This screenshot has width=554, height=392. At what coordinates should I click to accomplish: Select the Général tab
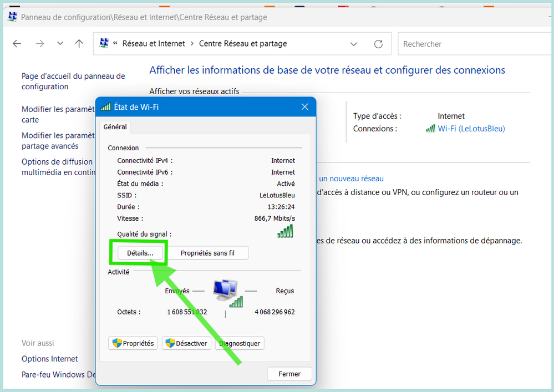[x=115, y=127]
